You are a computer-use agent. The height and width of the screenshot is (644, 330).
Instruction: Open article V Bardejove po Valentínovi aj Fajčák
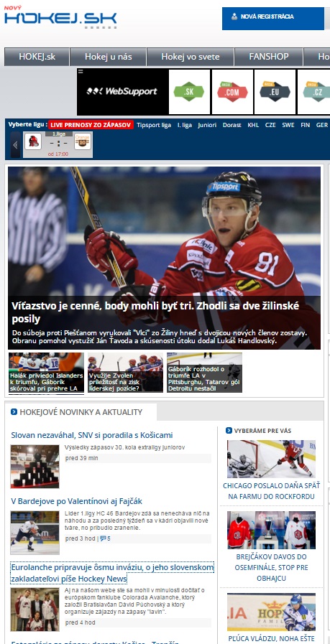[x=76, y=501]
